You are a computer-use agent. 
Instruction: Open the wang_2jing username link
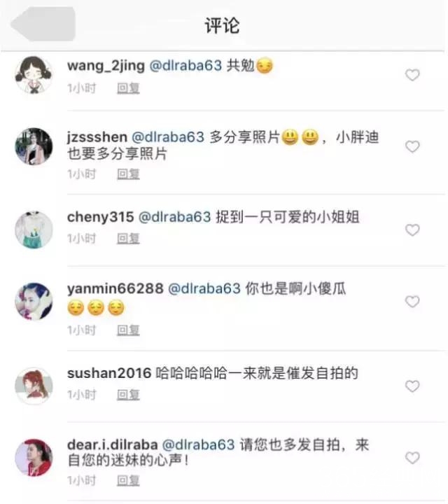point(106,66)
